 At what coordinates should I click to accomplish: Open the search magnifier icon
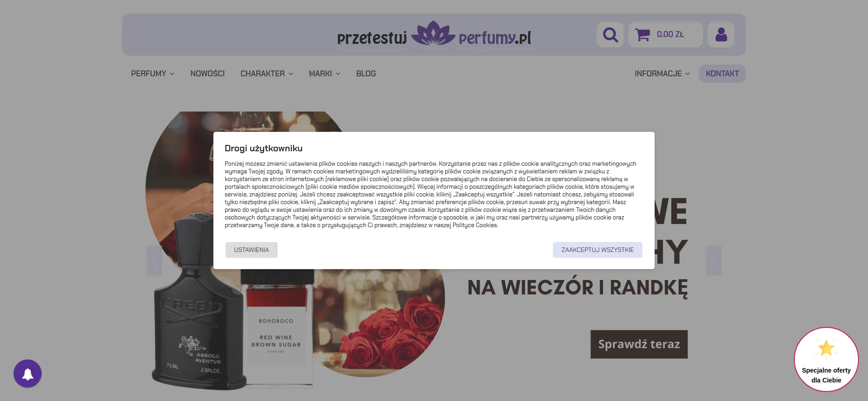click(x=610, y=34)
